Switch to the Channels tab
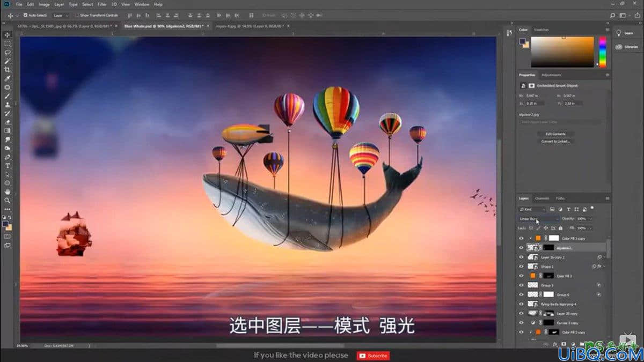The image size is (644, 362). click(x=541, y=198)
